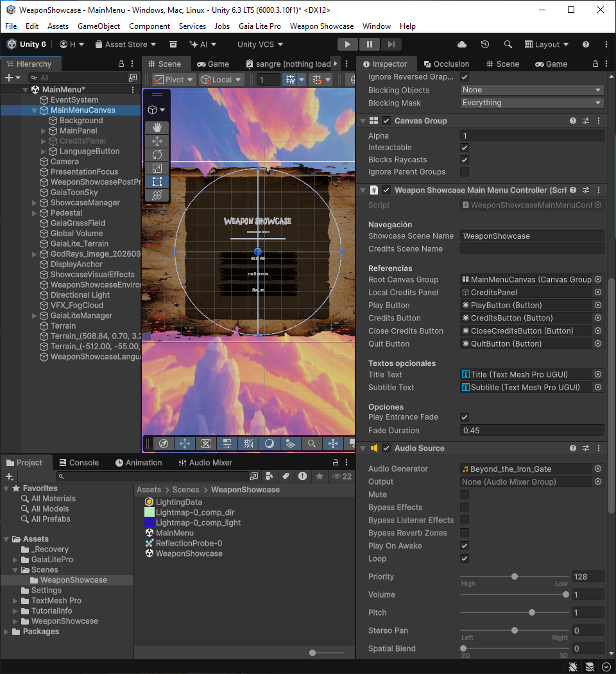Click the Hierarchy panel lock icon
Screen dimensions: 616x674
121,64
